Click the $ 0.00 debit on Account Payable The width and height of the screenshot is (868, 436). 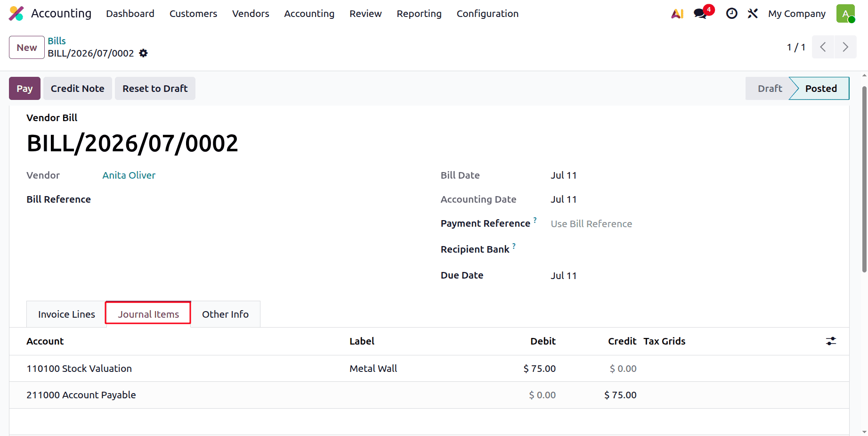[x=542, y=395]
